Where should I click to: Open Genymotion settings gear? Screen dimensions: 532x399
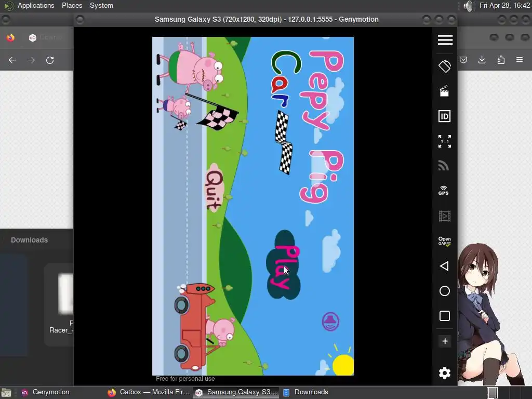[x=445, y=373]
